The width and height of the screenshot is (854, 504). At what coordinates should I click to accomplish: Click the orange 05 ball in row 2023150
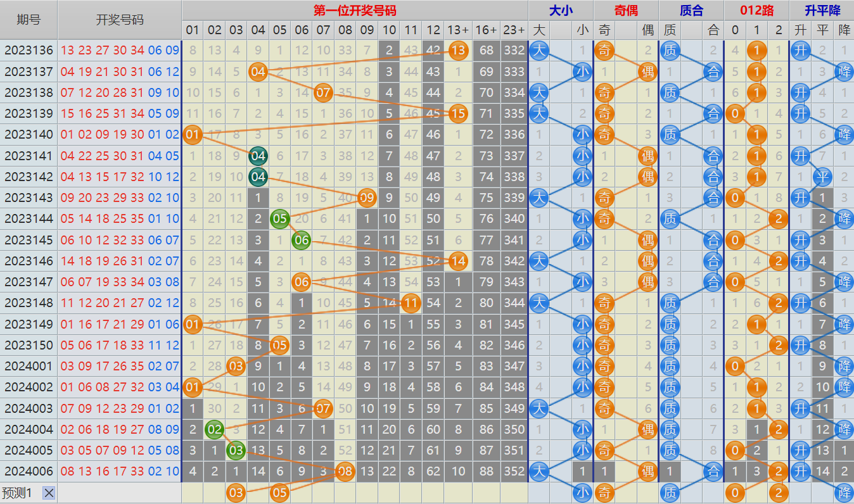click(279, 345)
